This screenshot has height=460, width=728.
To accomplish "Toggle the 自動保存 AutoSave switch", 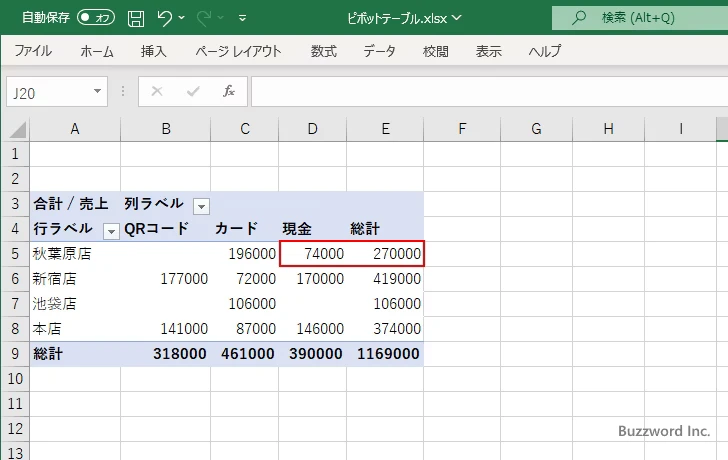I will 96,18.
